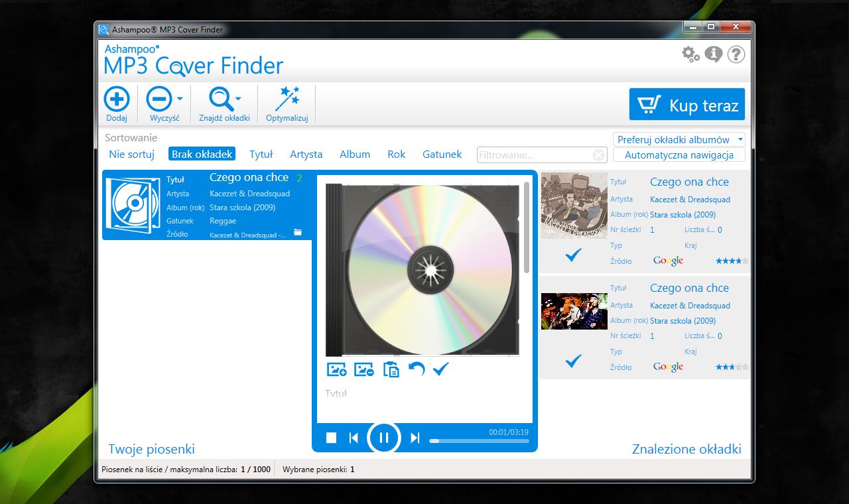Screen dimensions: 849x504
Task: Stop playback with the stop button
Action: point(332,438)
